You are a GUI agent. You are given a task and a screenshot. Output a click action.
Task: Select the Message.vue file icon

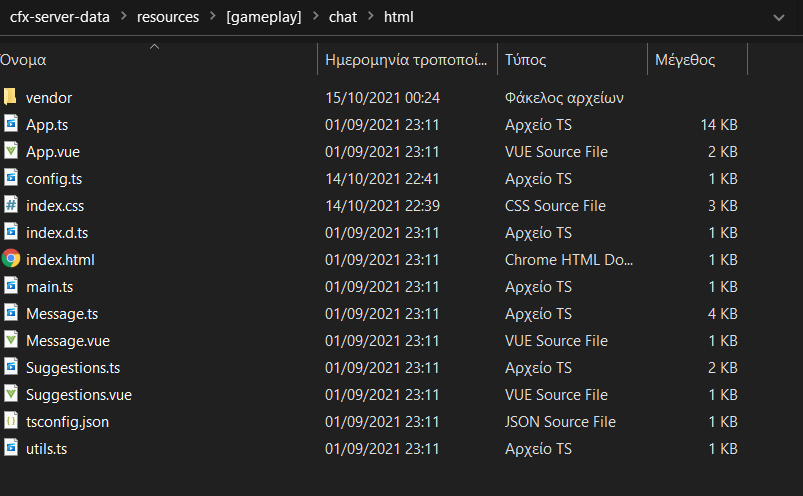coord(11,340)
